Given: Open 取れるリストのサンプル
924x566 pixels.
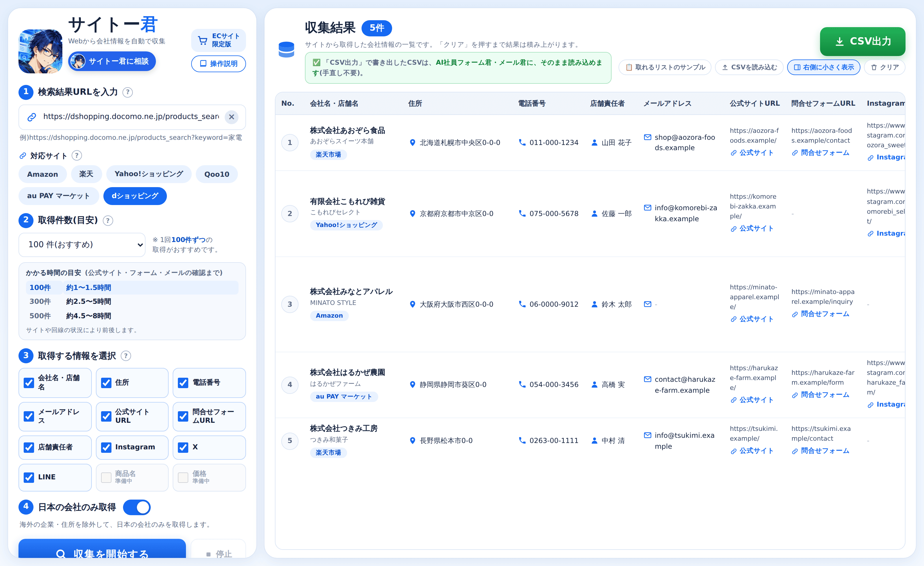Looking at the screenshot, I should pos(665,67).
